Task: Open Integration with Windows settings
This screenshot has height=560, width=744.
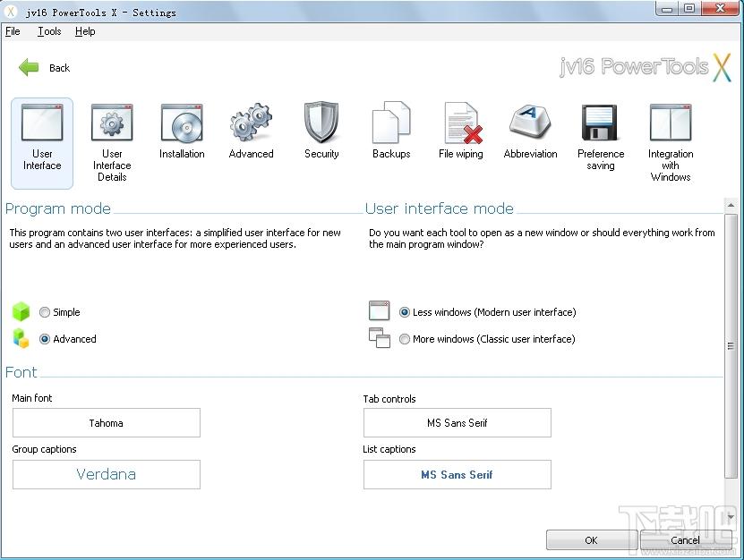Action: pos(671,143)
